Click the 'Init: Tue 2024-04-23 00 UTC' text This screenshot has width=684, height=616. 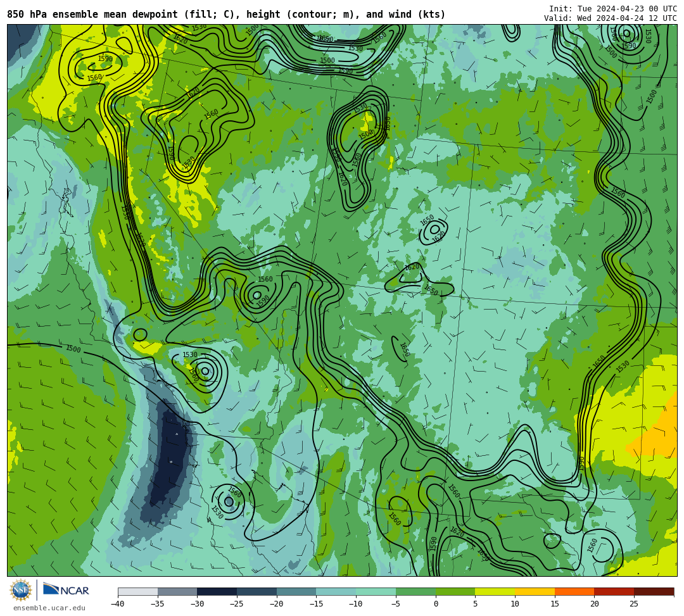coord(613,9)
